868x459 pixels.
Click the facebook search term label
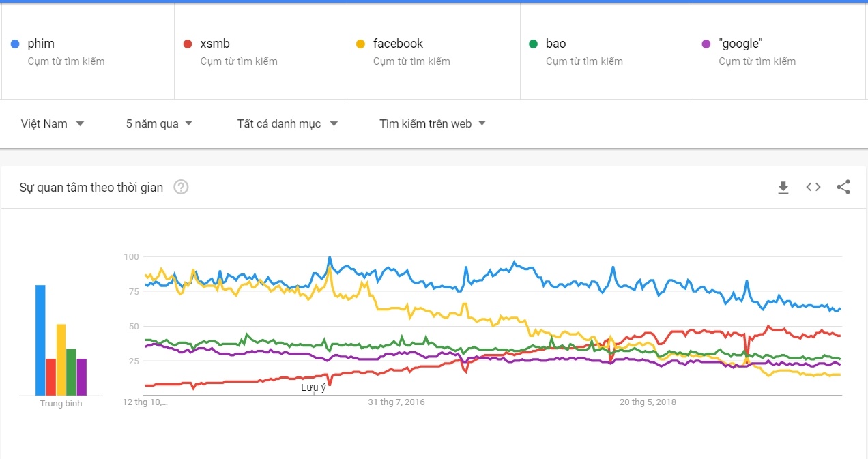point(396,43)
